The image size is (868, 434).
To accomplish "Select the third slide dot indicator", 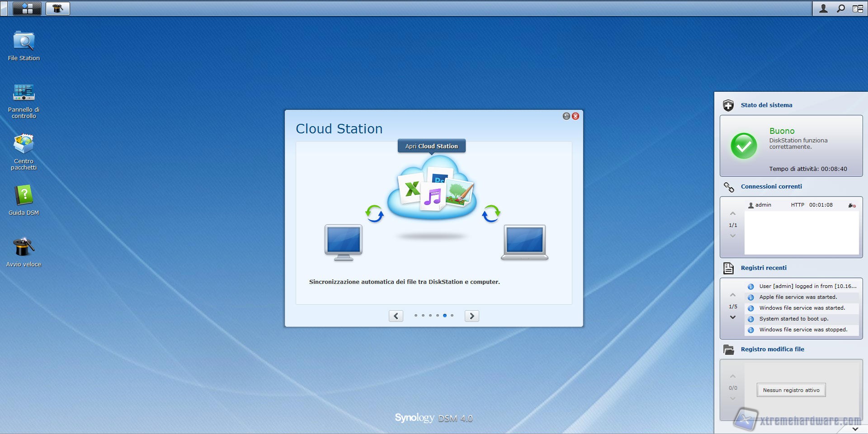I will pyautogui.click(x=430, y=316).
